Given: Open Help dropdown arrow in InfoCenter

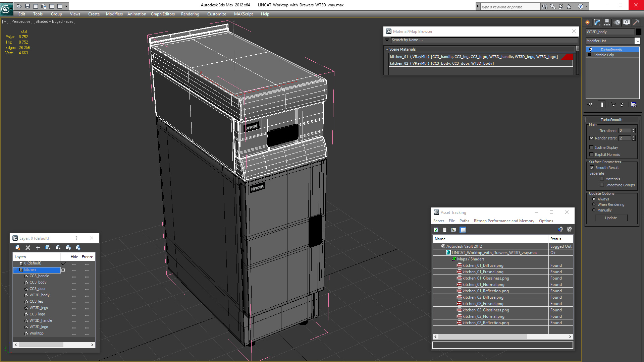Looking at the screenshot, I should (x=586, y=6).
